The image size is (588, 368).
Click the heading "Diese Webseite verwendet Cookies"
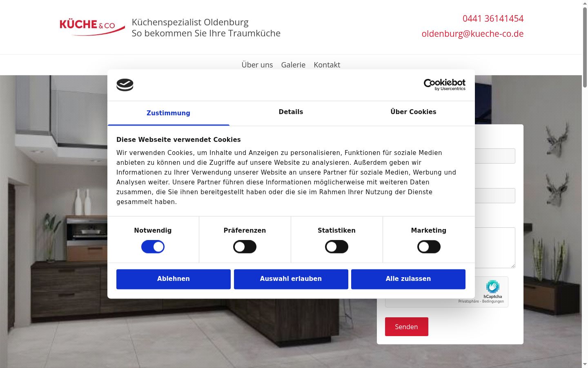point(178,139)
